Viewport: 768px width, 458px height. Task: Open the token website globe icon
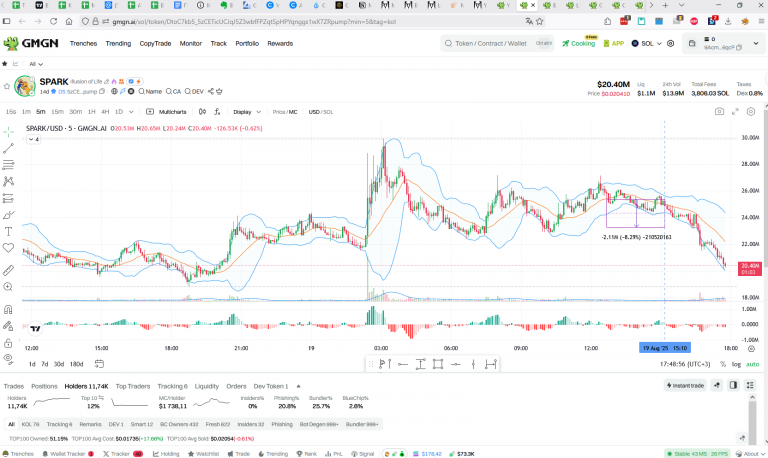[x=114, y=91]
